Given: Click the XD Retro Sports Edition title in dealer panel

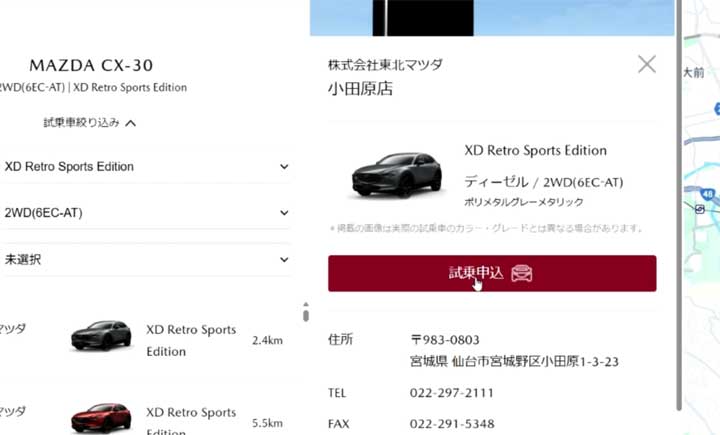Looking at the screenshot, I should pyautogui.click(x=535, y=151).
